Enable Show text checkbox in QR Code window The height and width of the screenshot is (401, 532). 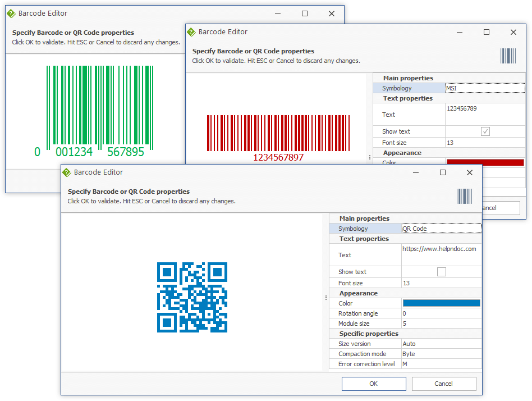coord(441,272)
